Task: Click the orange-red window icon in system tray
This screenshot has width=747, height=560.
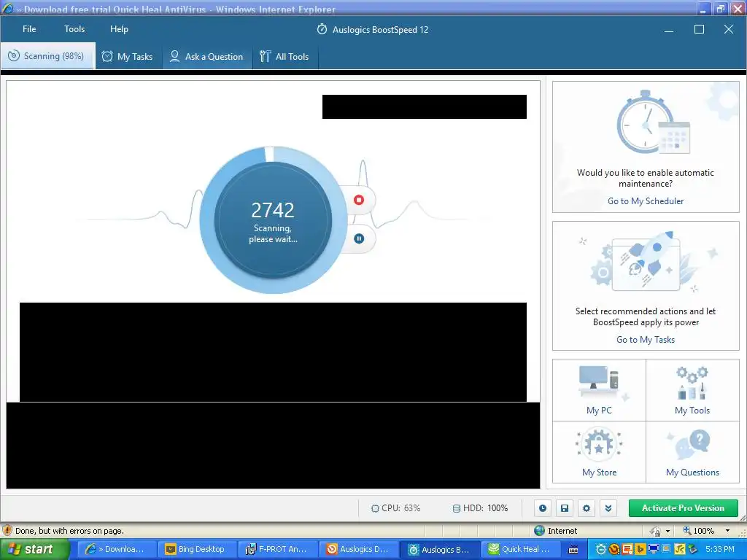Action: 627,549
